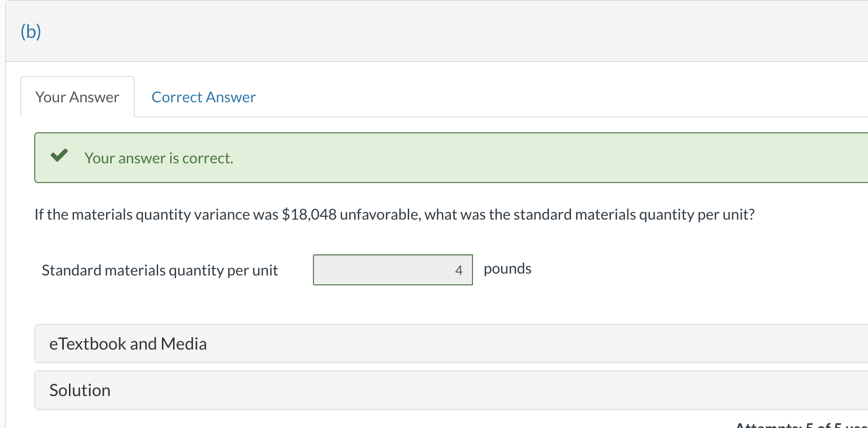The image size is (868, 428).
Task: Click the Standard materials quantity per unit label
Action: (160, 270)
